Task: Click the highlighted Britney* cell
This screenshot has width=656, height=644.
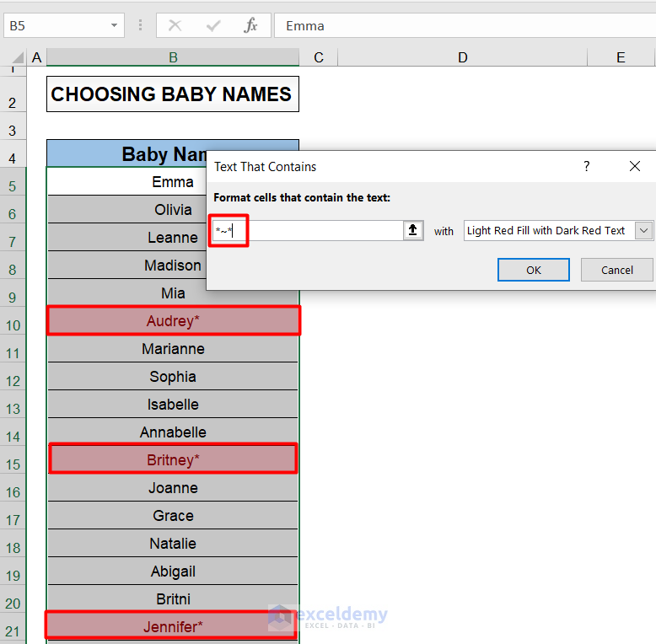Action: coord(173,460)
